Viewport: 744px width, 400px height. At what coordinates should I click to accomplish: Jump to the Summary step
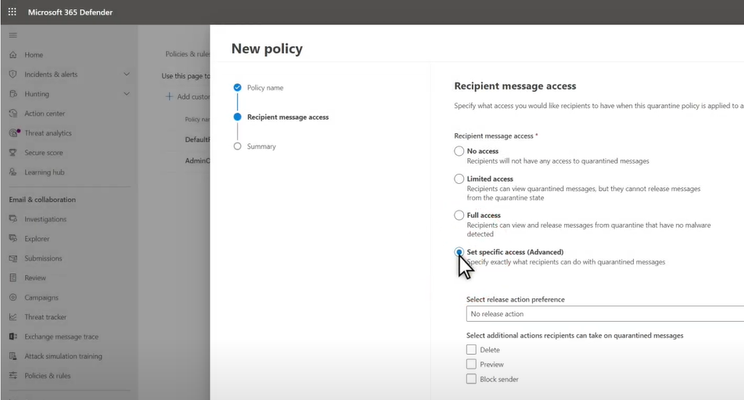[x=261, y=147]
